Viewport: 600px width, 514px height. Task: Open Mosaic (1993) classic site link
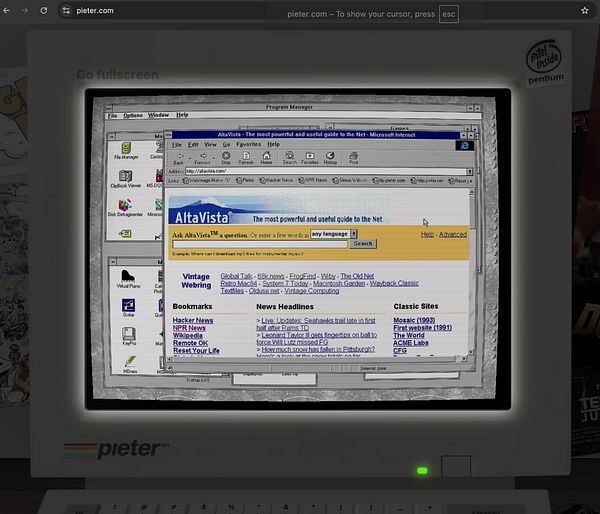coord(414,320)
